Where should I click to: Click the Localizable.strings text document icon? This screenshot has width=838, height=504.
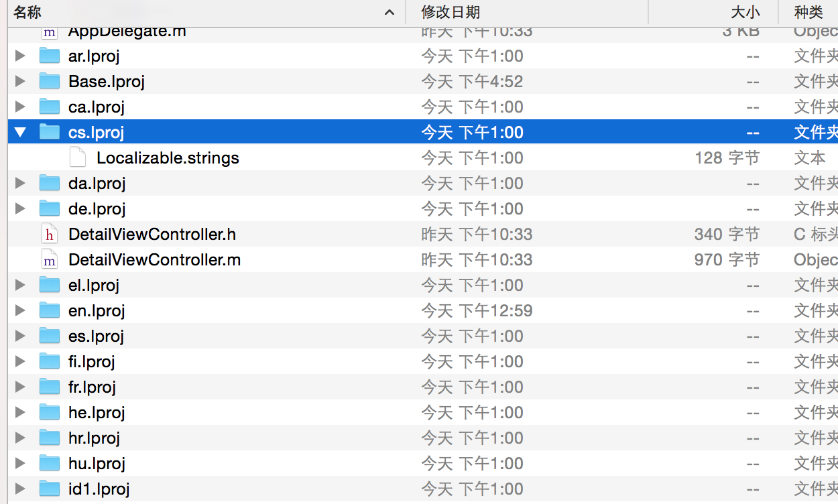[77, 156]
